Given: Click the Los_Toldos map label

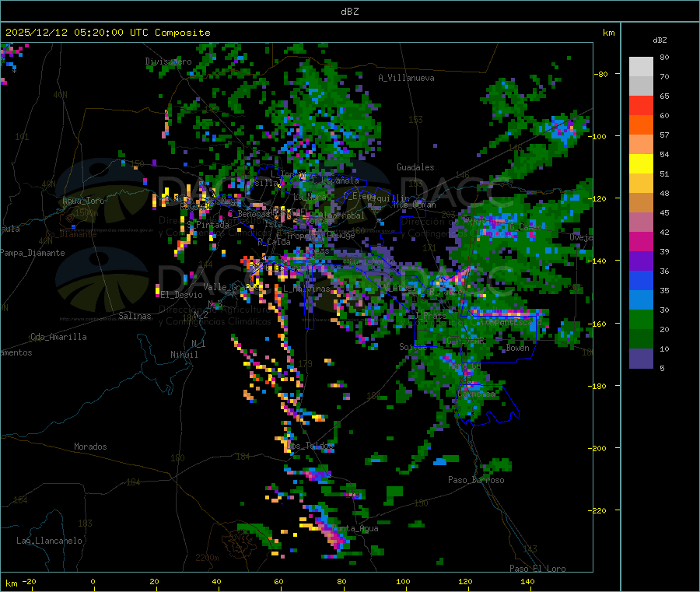Looking at the screenshot, I should pyautogui.click(x=310, y=446).
